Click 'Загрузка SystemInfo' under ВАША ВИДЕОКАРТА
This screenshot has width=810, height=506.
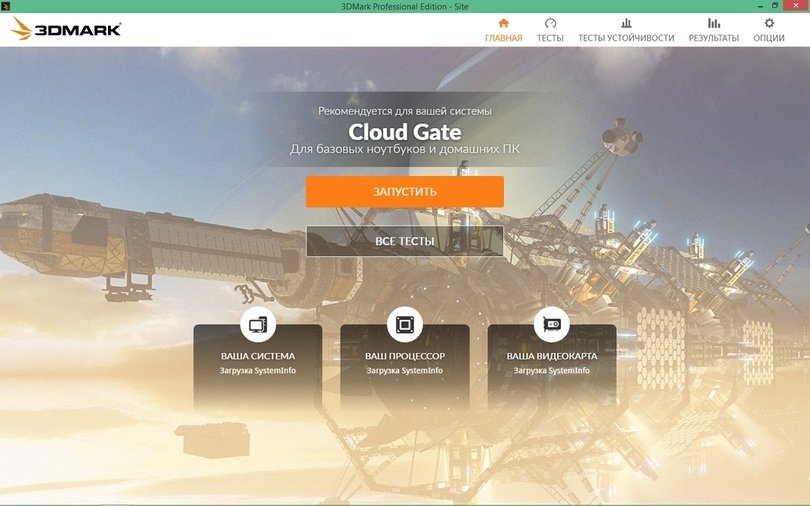[552, 371]
